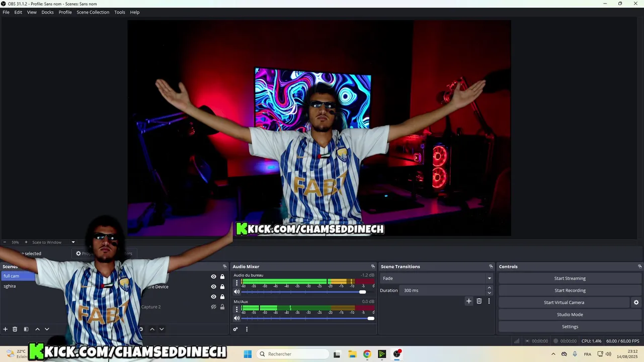Remove the selected scene with the trash icon
Screen dimensions: 644x362
pos(15,329)
